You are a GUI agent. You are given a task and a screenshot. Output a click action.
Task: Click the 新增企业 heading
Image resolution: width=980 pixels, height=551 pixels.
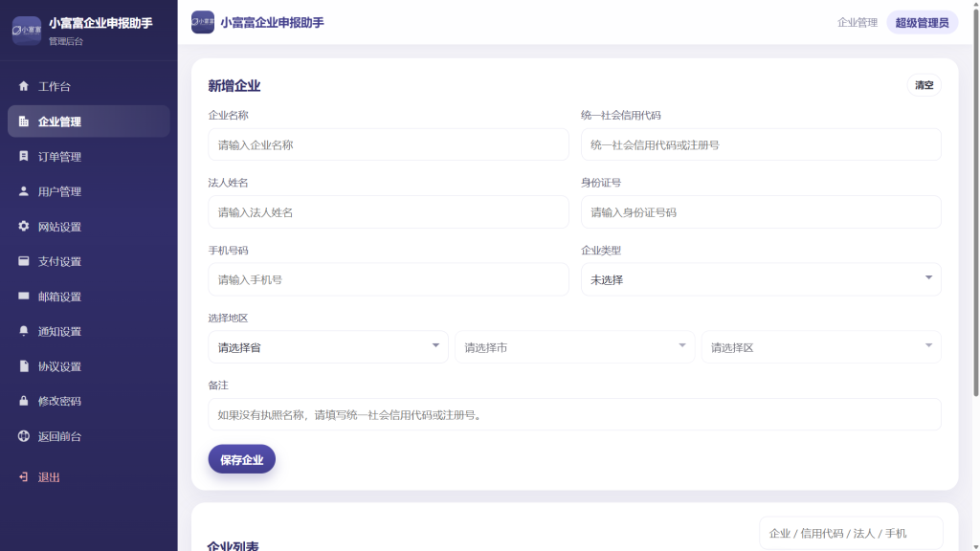[234, 85]
